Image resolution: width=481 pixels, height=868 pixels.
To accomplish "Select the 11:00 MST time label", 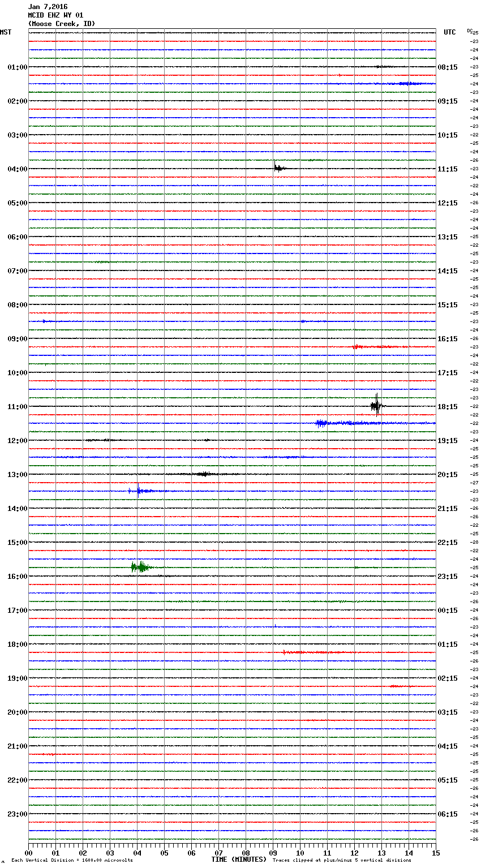I will pyautogui.click(x=17, y=407).
